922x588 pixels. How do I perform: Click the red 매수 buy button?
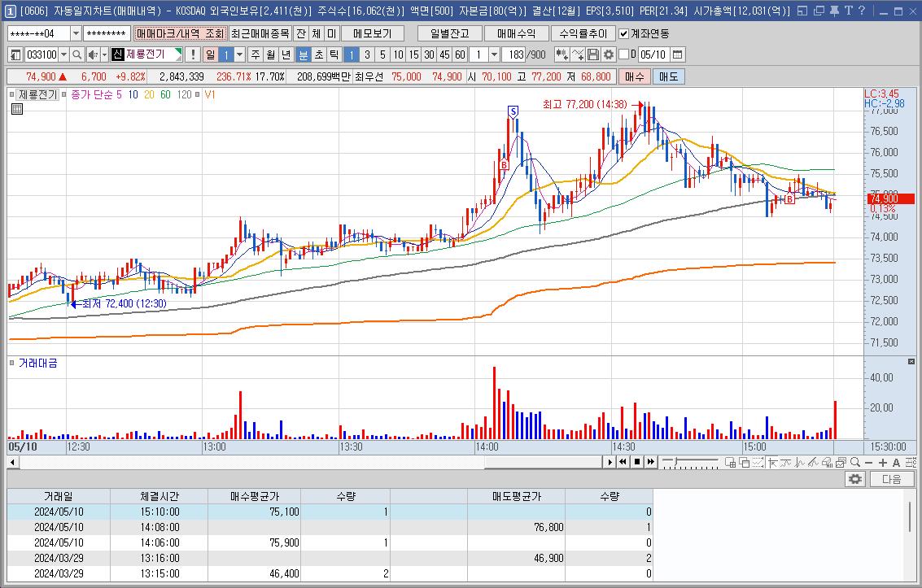[x=635, y=76]
